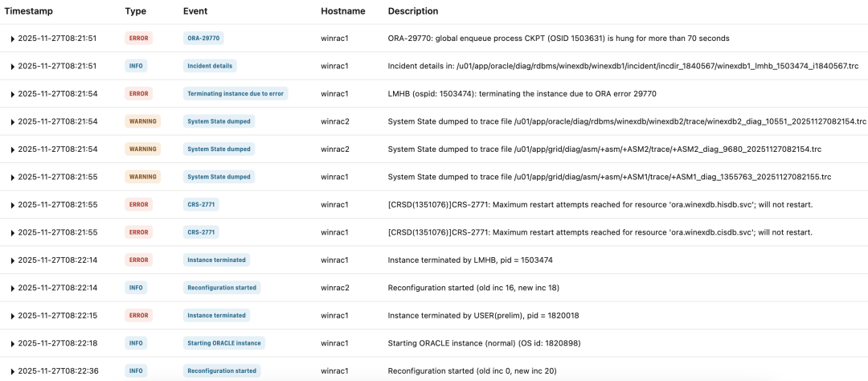Screen dimensions: 868x381
Task: Click Reconfiguration started tag on winrac2 row
Action: (x=222, y=288)
